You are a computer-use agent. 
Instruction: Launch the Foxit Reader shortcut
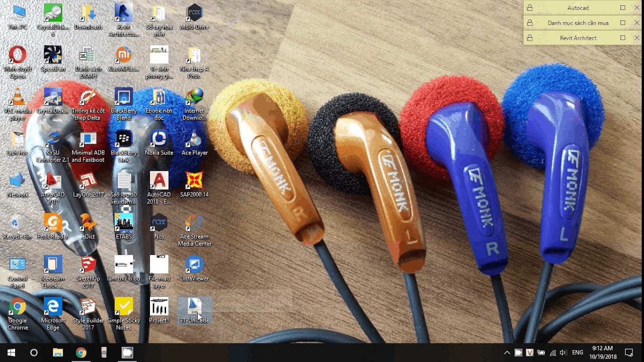[53, 227]
